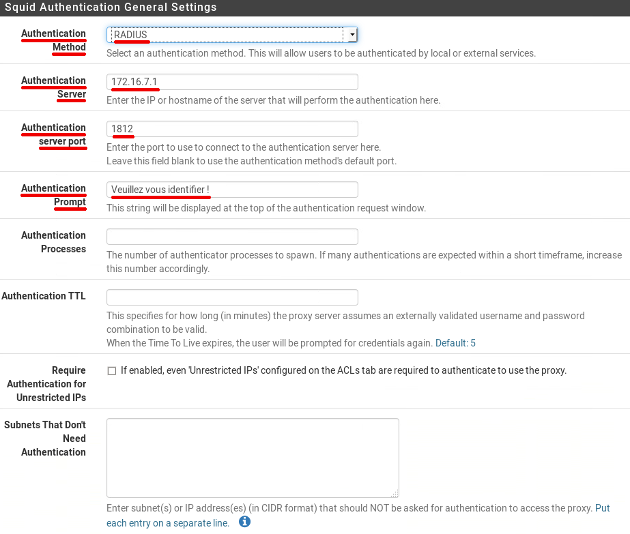Click the Subnets That Don't Need Authentication textarea
Image resolution: width=630 pixels, height=534 pixels.
point(252,458)
